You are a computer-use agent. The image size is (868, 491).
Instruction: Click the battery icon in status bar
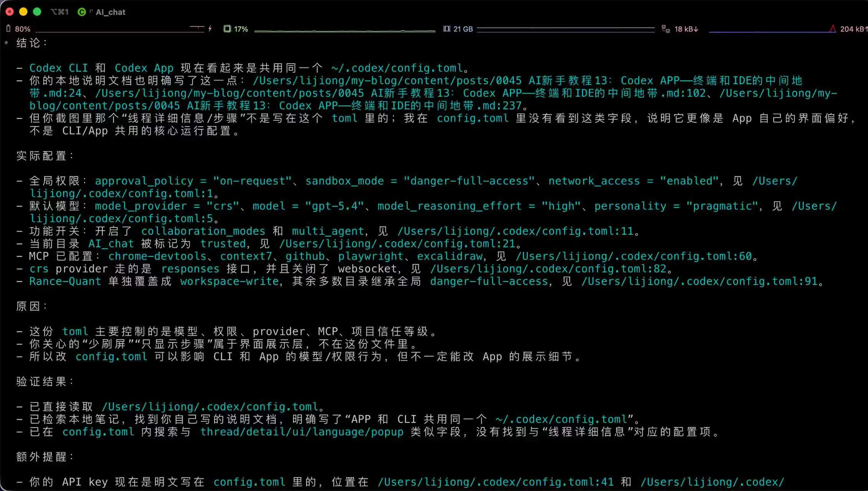coord(8,28)
